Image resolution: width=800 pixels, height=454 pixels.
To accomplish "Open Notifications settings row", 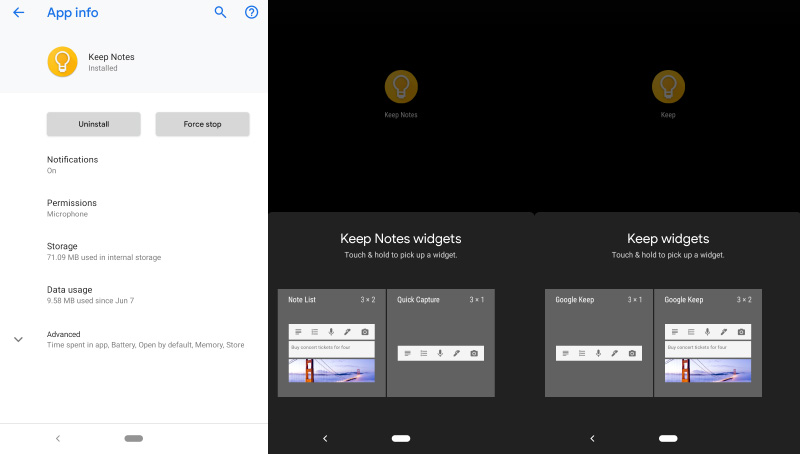I will pos(134,164).
